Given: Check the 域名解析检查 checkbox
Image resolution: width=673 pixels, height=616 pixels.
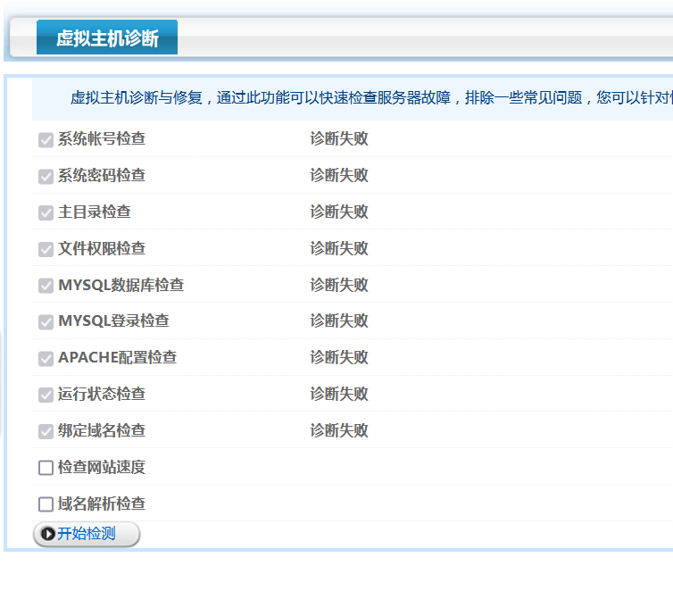Looking at the screenshot, I should pyautogui.click(x=46, y=504).
